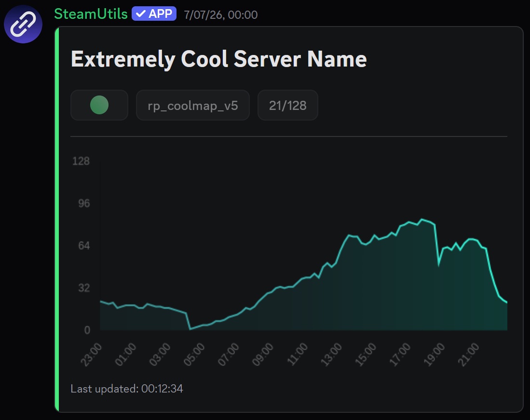The height and width of the screenshot is (420, 530).
Task: Click the 64 y-axis label
Action: [84, 245]
